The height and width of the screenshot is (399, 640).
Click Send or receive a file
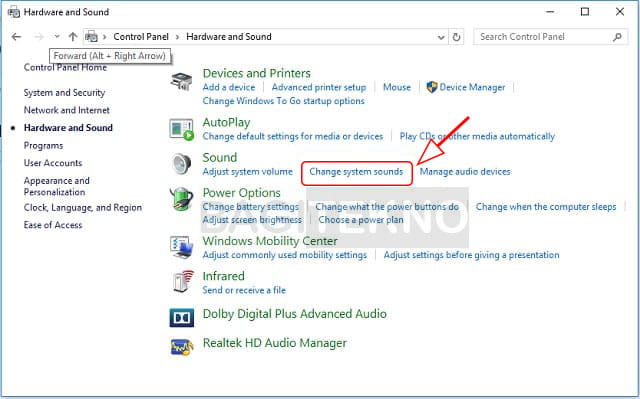tap(244, 290)
